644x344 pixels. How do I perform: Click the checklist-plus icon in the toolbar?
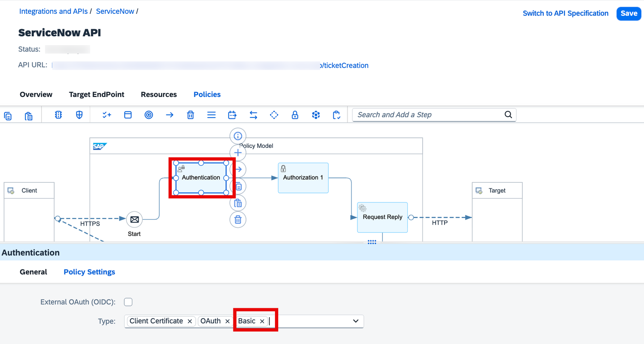[x=107, y=115]
